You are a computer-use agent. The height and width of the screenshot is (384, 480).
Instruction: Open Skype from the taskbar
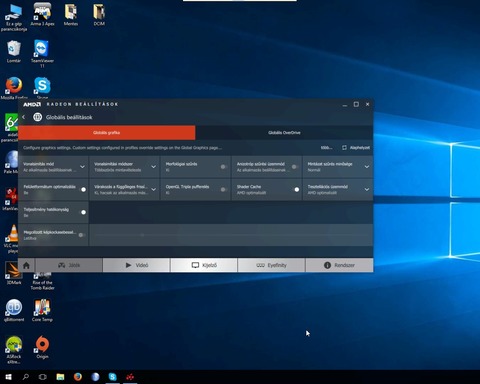[x=113, y=377]
